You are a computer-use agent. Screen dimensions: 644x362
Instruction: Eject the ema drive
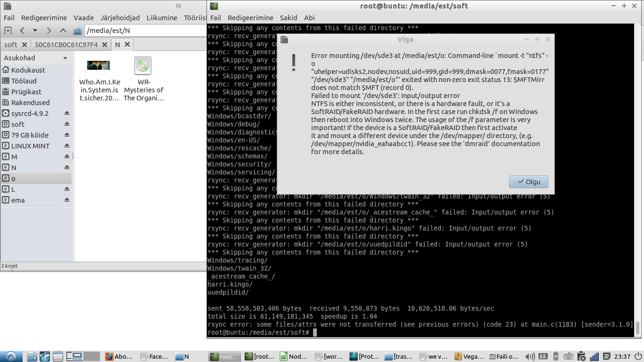(x=66, y=200)
